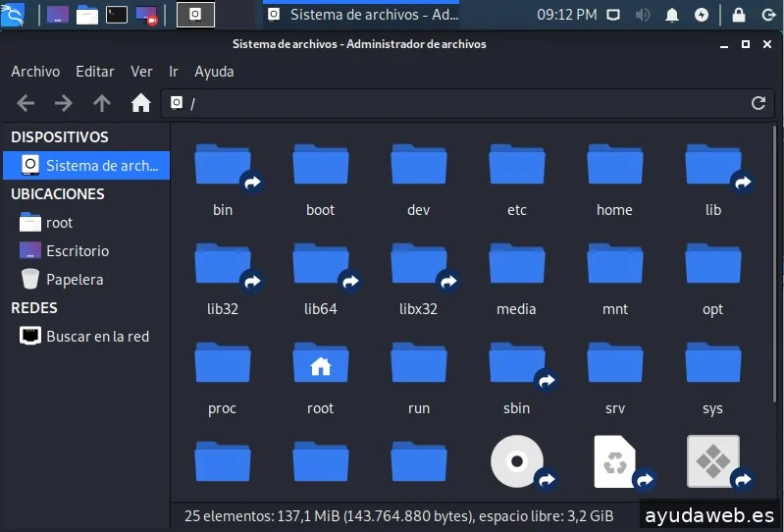Open the Ayuda menu
The image size is (784, 532).
[x=214, y=72]
